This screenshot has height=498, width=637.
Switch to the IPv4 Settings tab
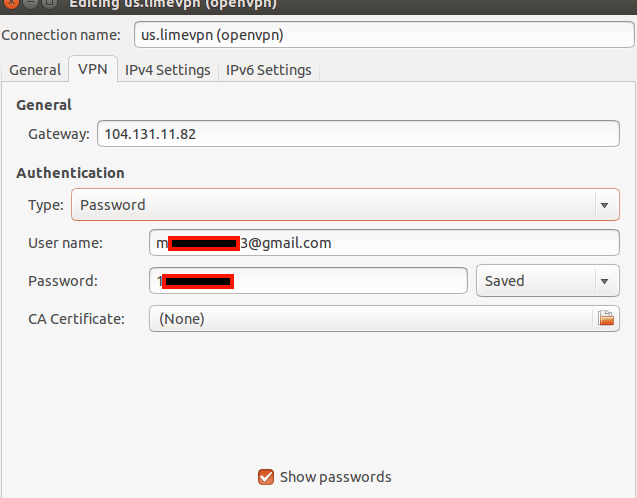click(168, 70)
